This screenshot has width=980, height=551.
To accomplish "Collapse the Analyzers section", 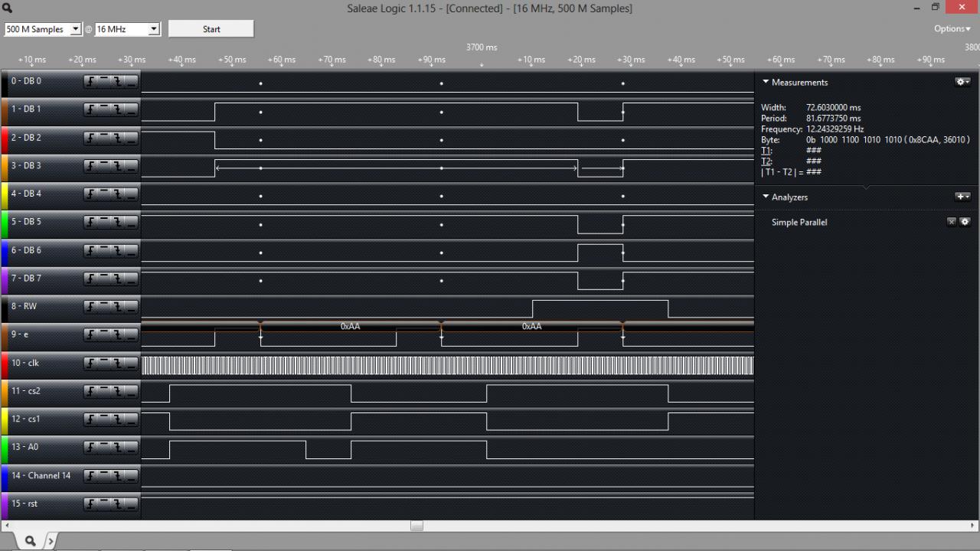I will click(766, 197).
